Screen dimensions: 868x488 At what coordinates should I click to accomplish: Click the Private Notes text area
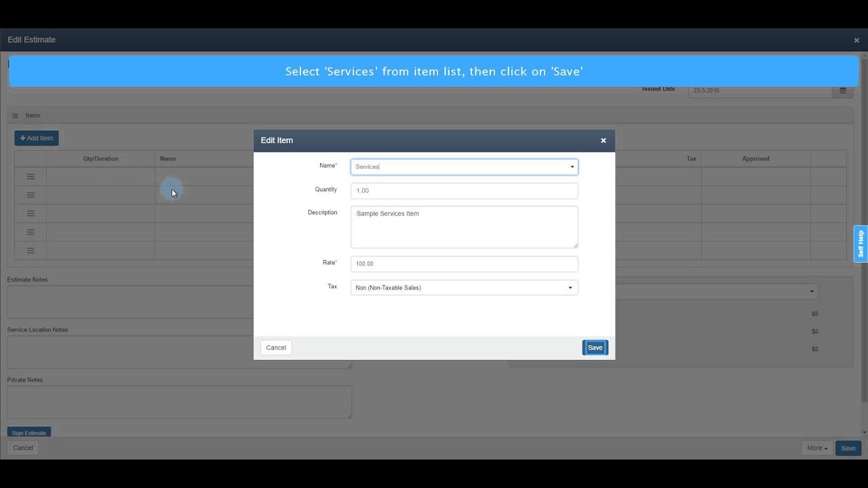(180, 402)
